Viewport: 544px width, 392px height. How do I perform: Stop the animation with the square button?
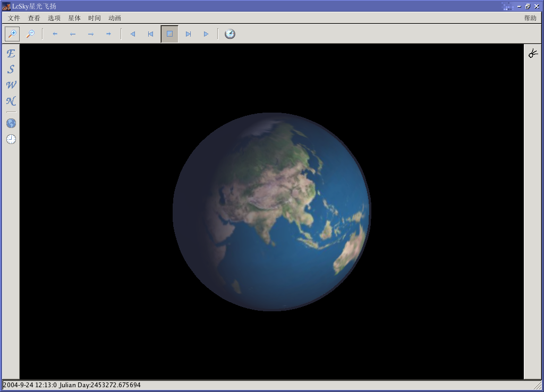click(x=169, y=33)
